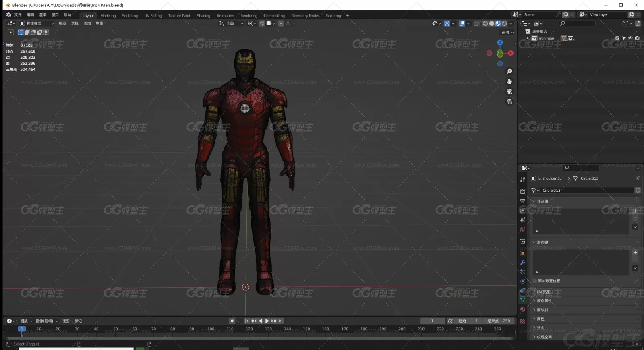Click the 视图 menu in viewport header
The height and width of the screenshot is (350, 644).
(x=62, y=23)
